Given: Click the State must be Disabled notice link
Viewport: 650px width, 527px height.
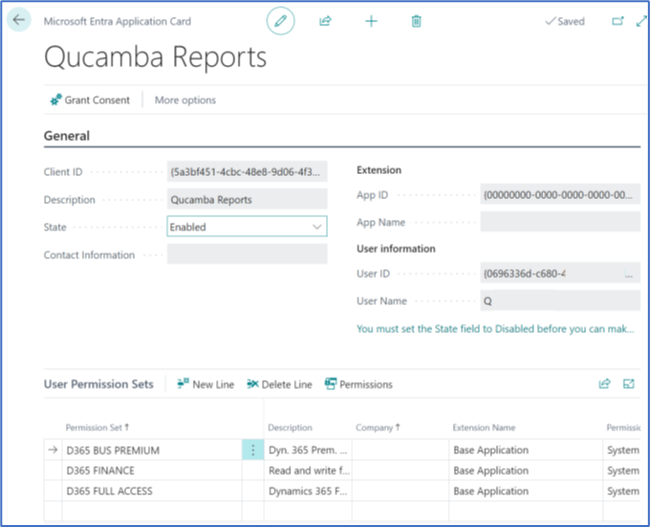Looking at the screenshot, I should coord(495,329).
